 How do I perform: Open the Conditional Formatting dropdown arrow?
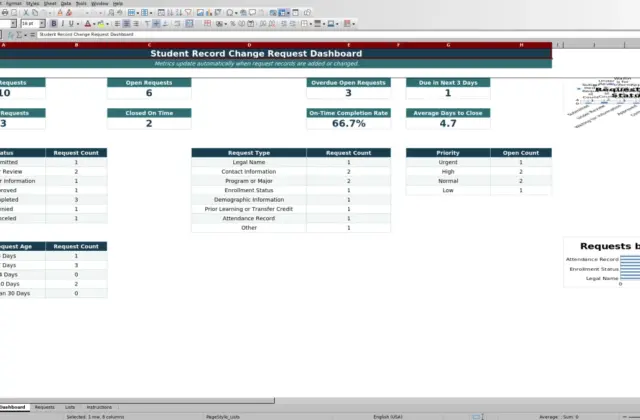353,24
